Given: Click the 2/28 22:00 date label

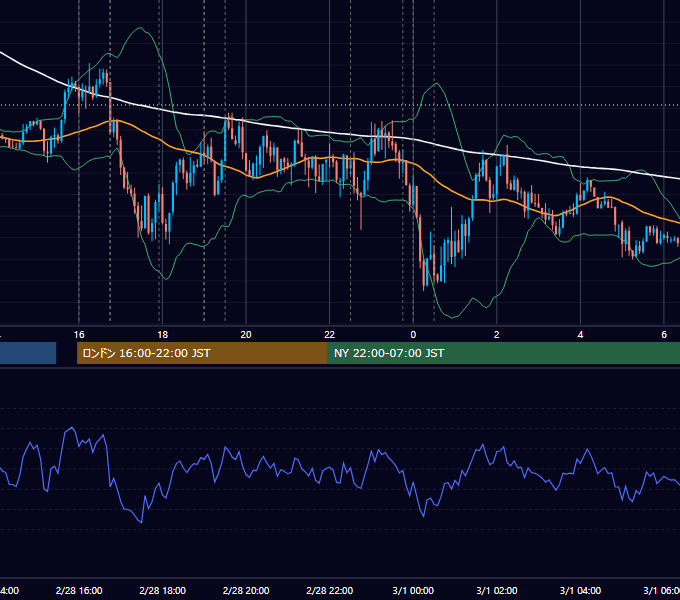Looking at the screenshot, I should coord(330,590).
